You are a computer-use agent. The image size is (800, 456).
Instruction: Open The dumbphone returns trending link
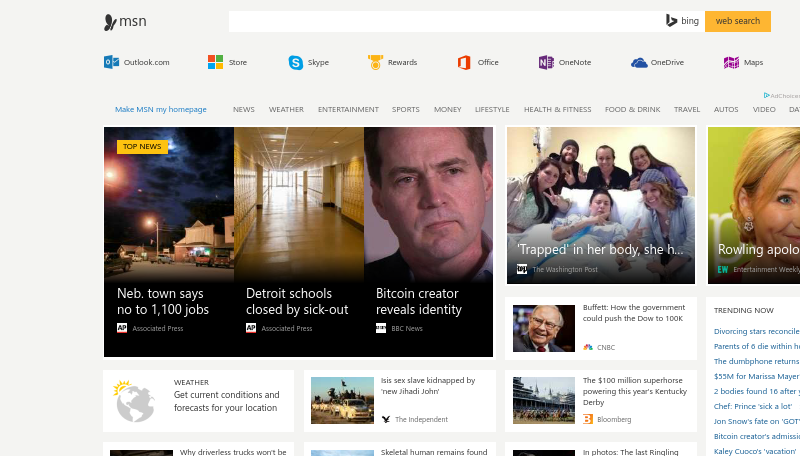pos(757,361)
